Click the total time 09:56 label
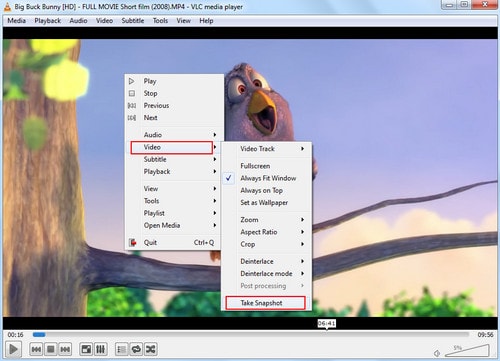Screen dimensions: 500x361 coord(485,334)
